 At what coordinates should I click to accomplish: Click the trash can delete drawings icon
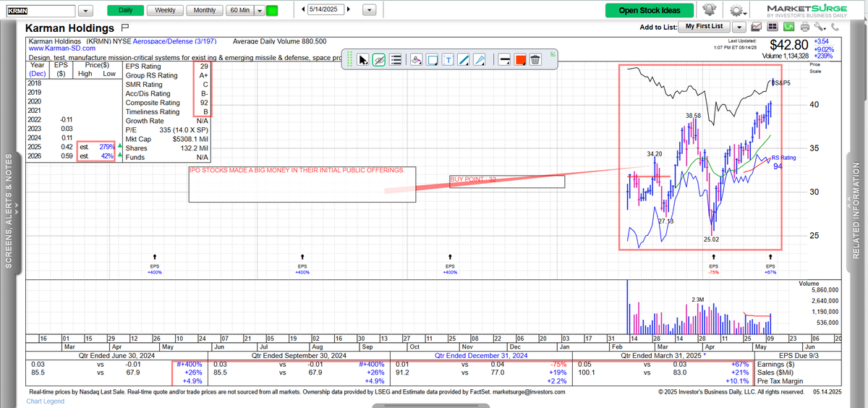tap(535, 60)
